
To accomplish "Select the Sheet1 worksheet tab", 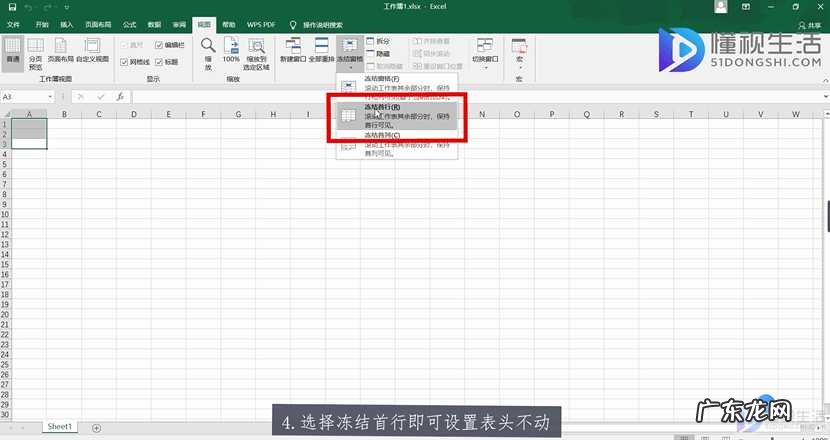I will click(x=59, y=427).
